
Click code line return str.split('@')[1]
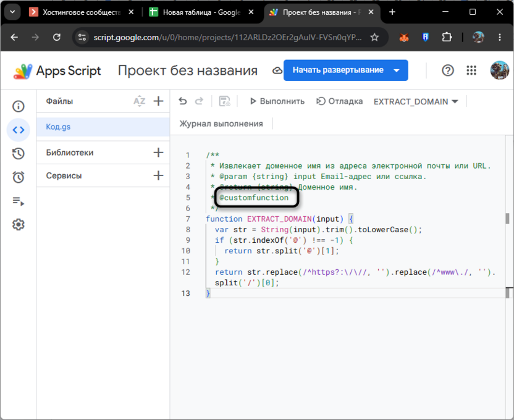point(281,251)
